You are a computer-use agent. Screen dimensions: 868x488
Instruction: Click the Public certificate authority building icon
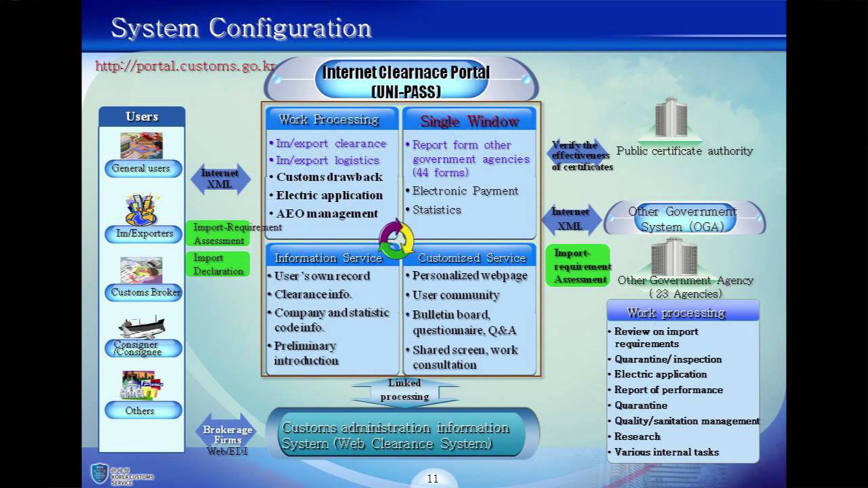tap(671, 118)
